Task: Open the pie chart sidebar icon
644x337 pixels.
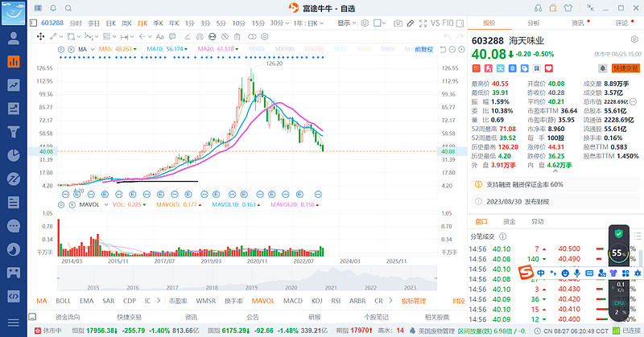Action: tap(14, 155)
